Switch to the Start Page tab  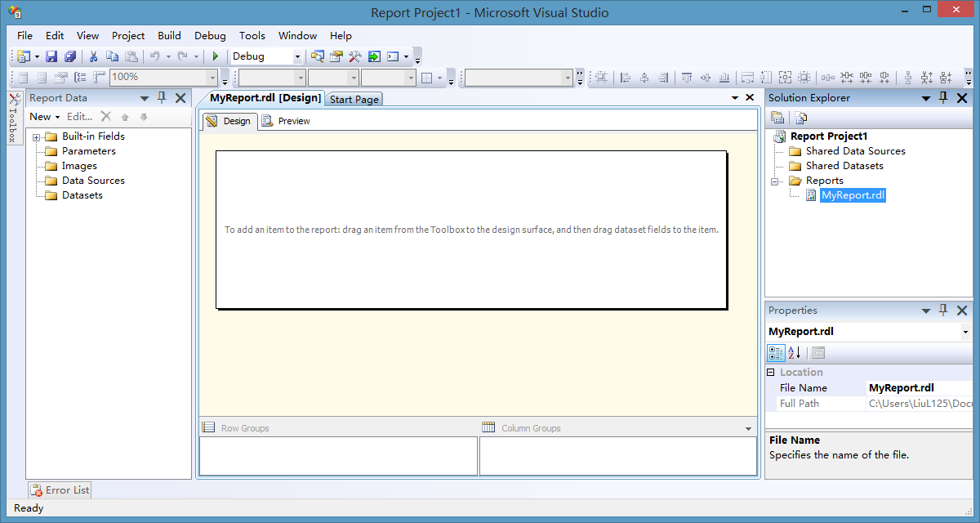click(354, 99)
